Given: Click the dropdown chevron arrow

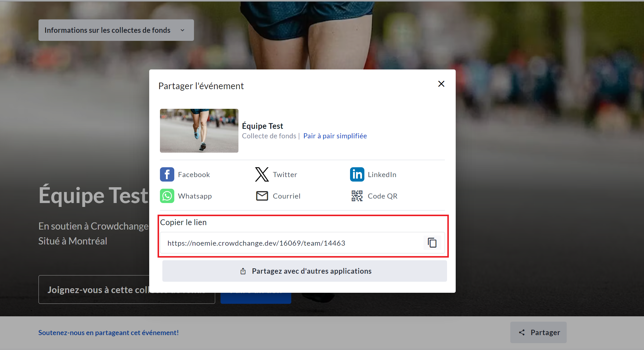Looking at the screenshot, I should [x=182, y=30].
